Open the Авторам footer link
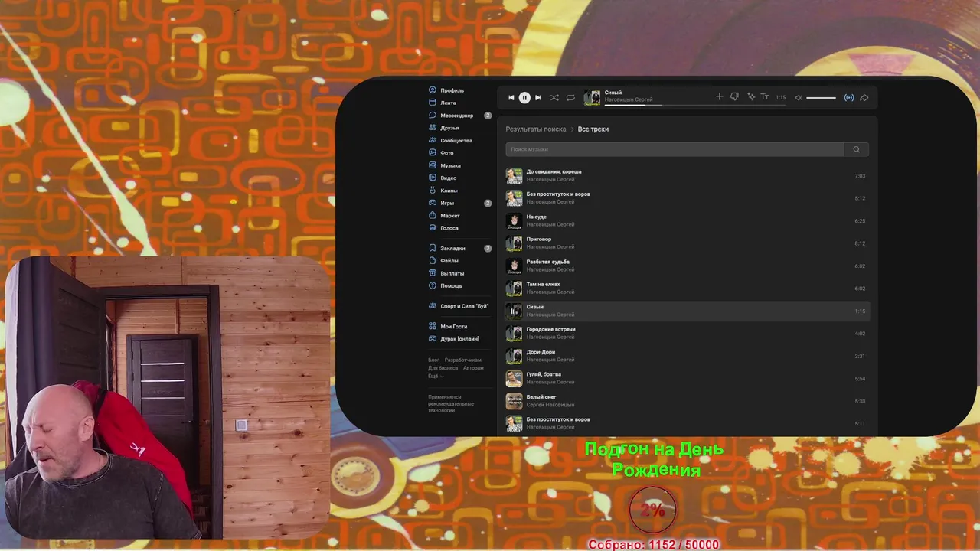The width and height of the screenshot is (980, 551). (x=473, y=368)
